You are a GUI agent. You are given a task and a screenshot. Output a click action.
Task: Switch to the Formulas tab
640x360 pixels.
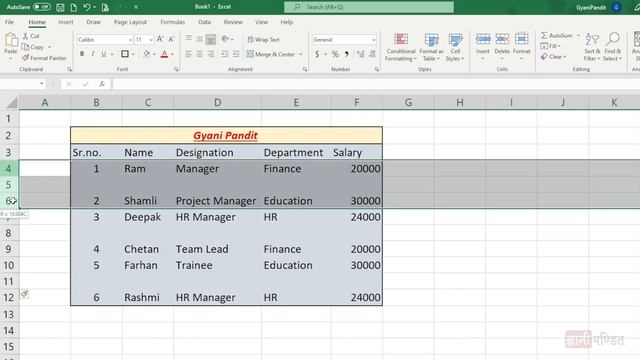click(x=172, y=22)
